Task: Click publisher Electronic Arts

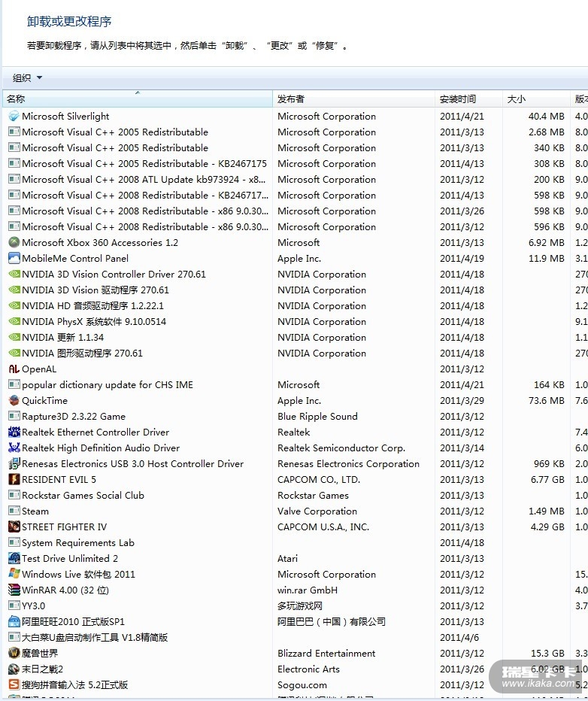Action: (308, 669)
